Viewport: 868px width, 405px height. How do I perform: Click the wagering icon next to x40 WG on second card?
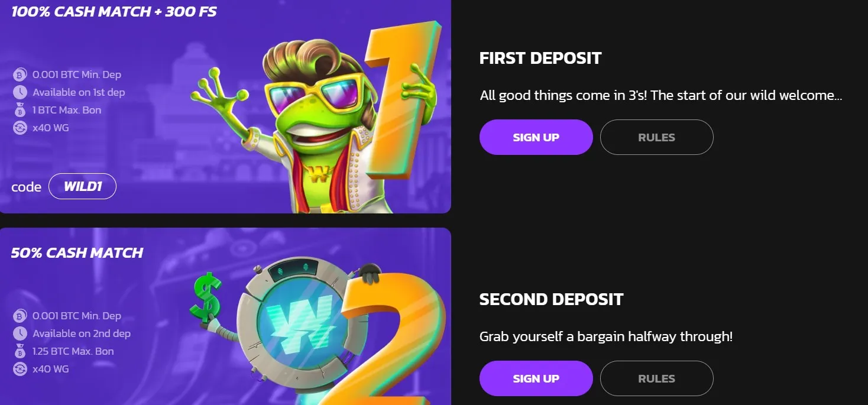click(20, 369)
